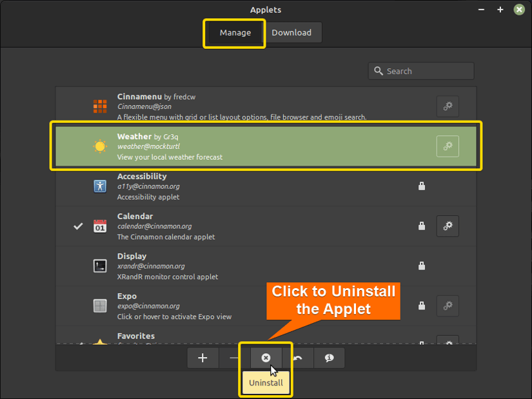
Task: Select the Accessibility applet row
Action: (x=266, y=186)
